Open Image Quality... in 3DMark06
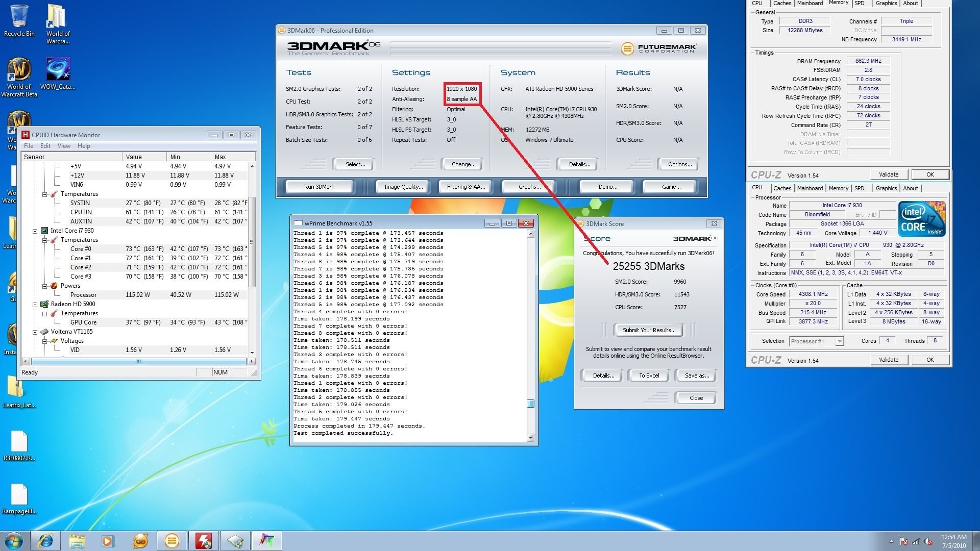This screenshot has width=980, height=551. (403, 187)
